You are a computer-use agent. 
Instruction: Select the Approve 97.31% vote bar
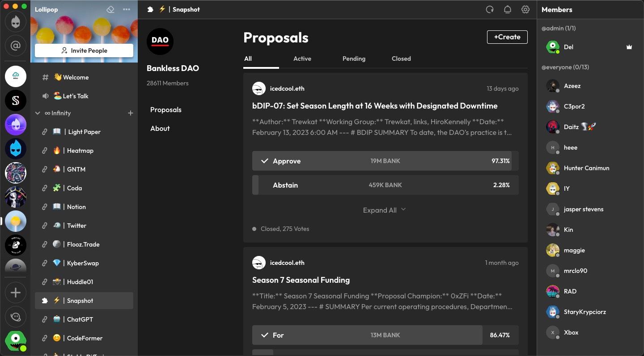click(386, 161)
